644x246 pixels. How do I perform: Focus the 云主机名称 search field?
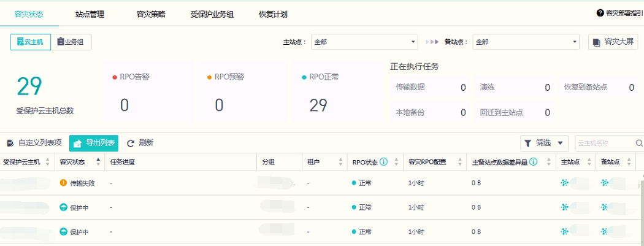tap(604, 143)
